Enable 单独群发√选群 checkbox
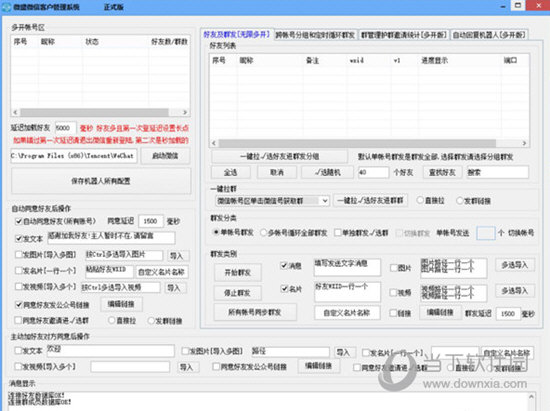The height and width of the screenshot is (411, 550). click(337, 233)
